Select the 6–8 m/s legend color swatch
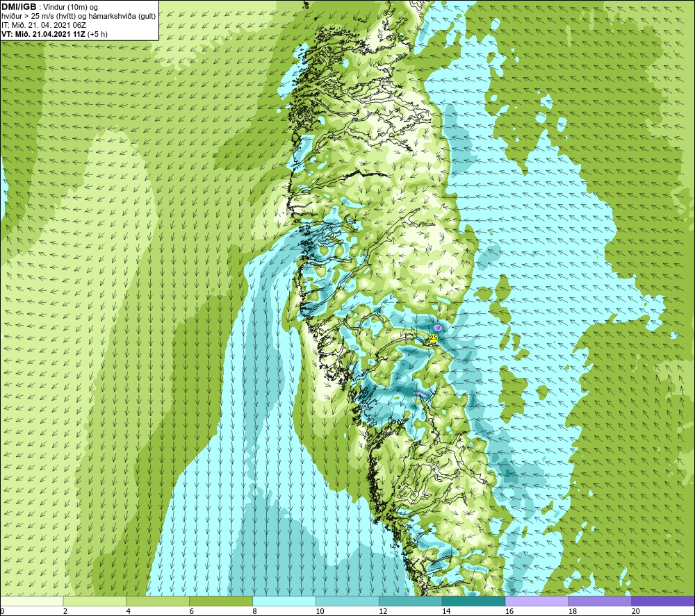 pos(221,601)
